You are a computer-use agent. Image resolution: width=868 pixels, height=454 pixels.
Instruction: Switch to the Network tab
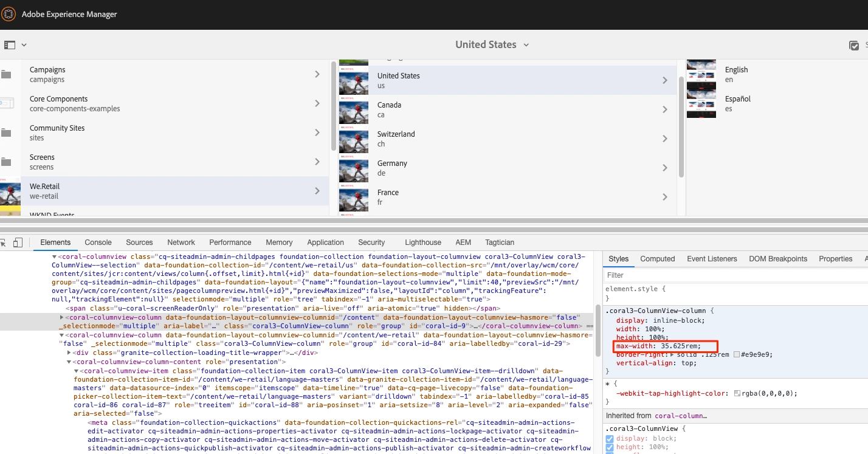pyautogui.click(x=181, y=242)
